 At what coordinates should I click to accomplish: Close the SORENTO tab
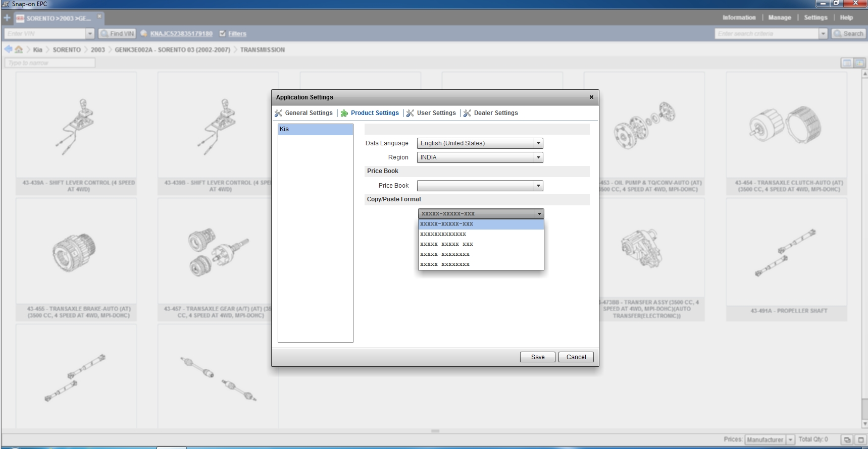coord(99,17)
